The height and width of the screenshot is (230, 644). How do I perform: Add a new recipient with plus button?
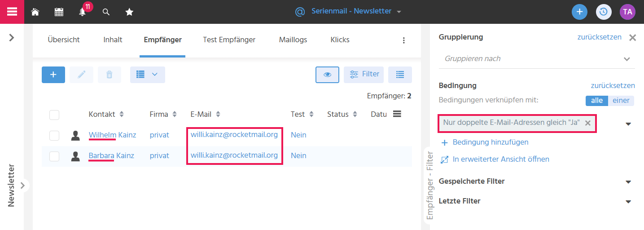click(x=53, y=75)
